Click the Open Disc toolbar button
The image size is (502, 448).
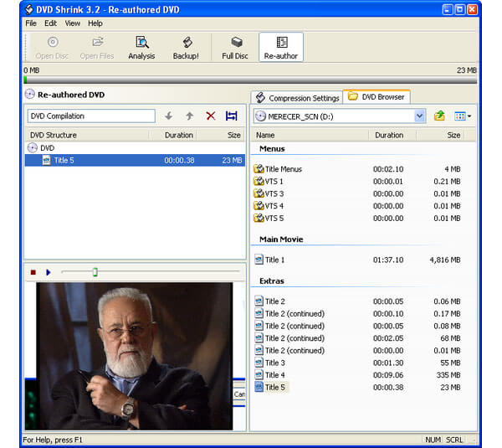click(52, 48)
